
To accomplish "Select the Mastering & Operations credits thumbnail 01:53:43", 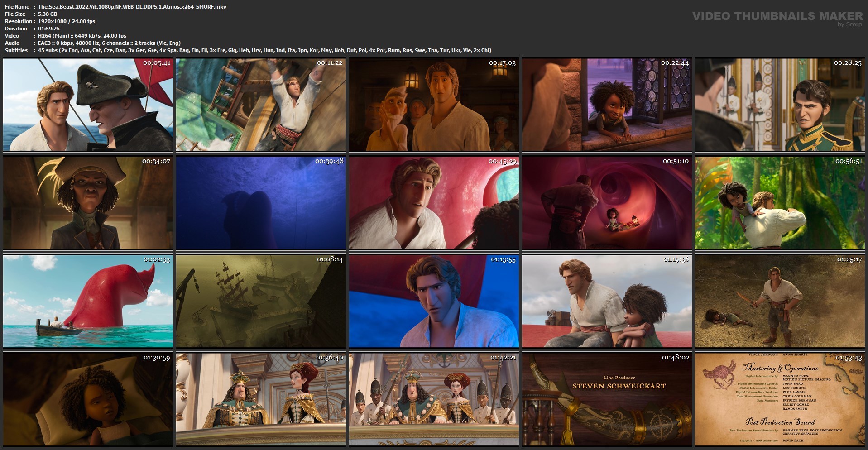I will pyautogui.click(x=780, y=399).
